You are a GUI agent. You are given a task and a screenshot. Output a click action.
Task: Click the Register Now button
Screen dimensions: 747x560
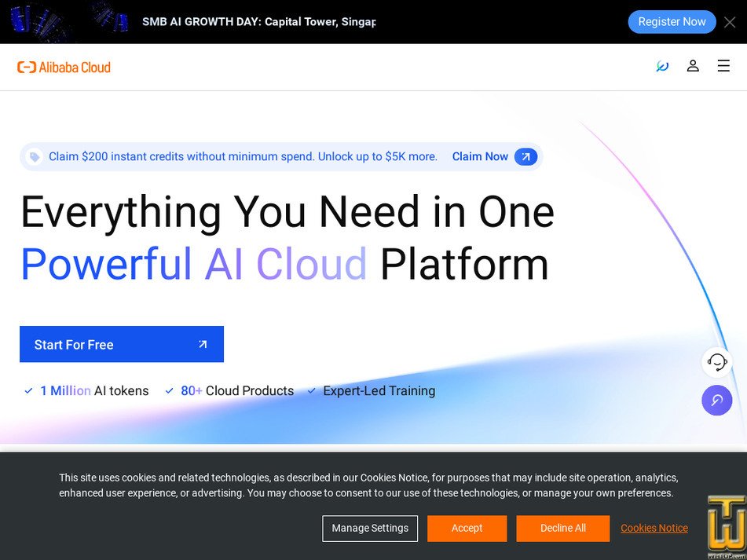coord(672,21)
